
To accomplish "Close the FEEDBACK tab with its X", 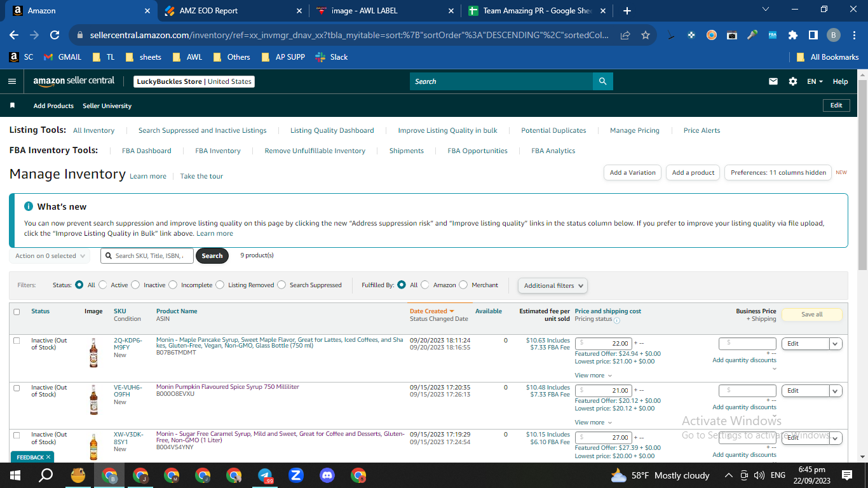I will 48,457.
